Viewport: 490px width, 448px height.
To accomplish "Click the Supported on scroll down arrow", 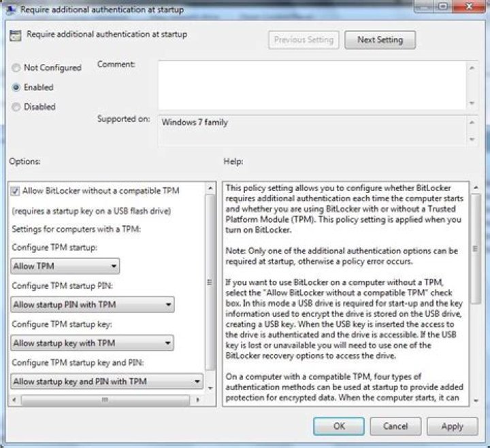I will pyautogui.click(x=472, y=139).
